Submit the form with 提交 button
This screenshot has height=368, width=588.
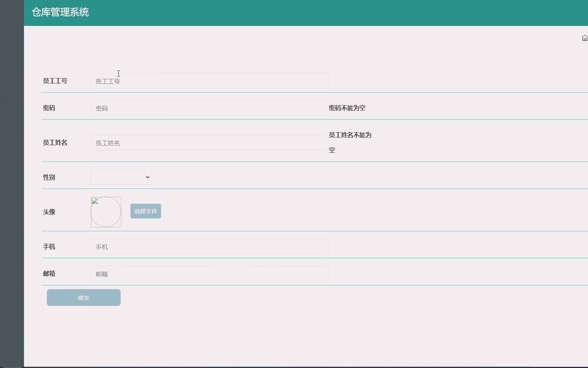point(84,298)
